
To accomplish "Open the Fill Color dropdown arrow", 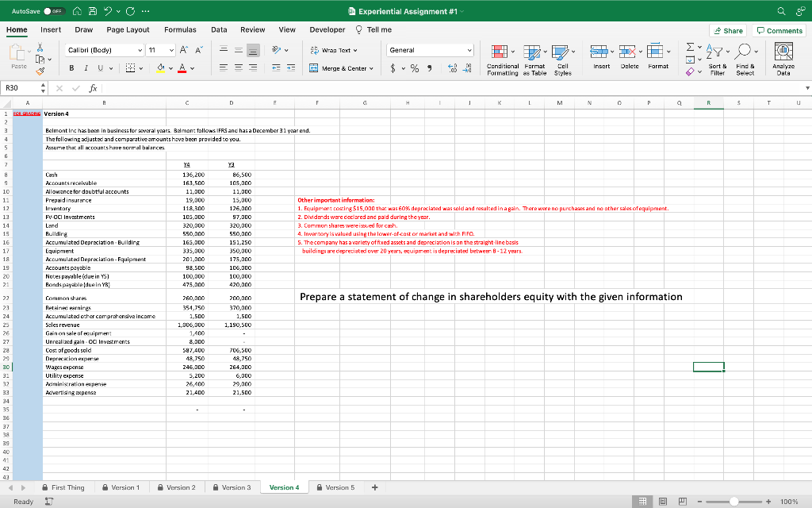I will pos(170,68).
